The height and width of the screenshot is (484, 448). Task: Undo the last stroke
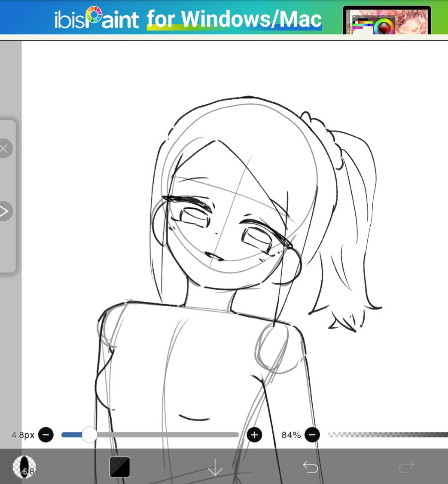[311, 467]
